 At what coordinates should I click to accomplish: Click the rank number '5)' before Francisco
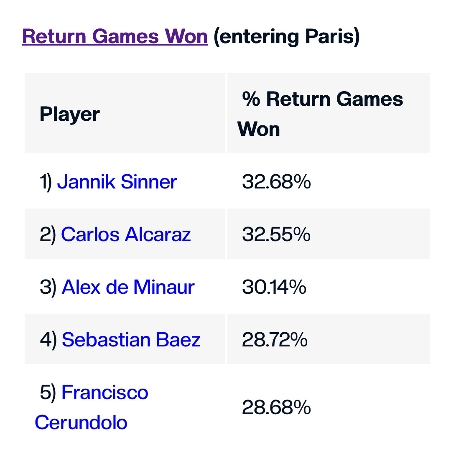click(x=48, y=392)
